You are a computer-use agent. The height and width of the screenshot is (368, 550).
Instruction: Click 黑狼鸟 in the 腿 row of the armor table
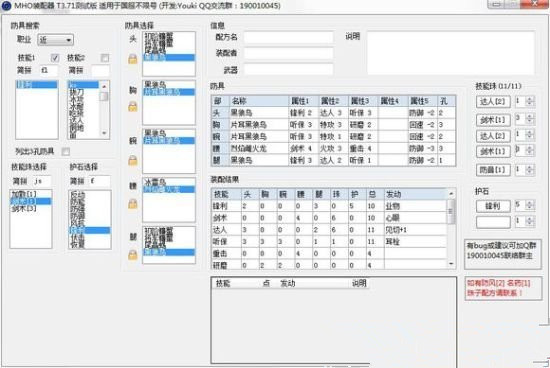click(259, 160)
